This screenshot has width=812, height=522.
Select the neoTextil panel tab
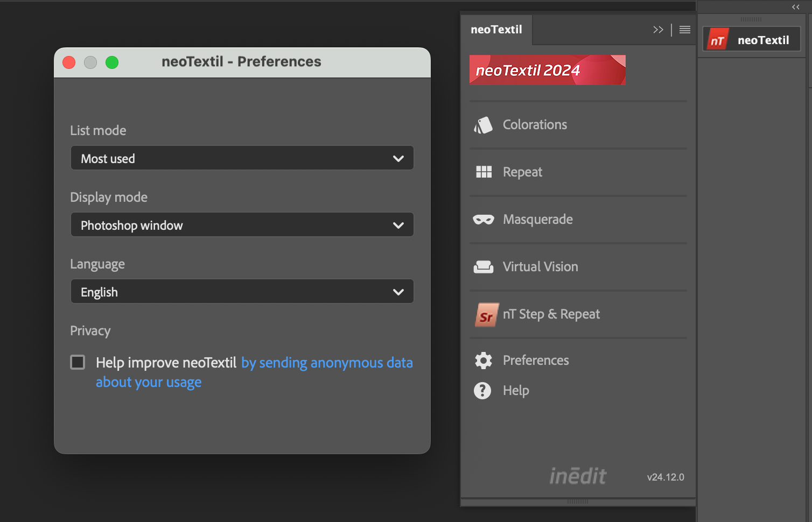click(x=496, y=30)
